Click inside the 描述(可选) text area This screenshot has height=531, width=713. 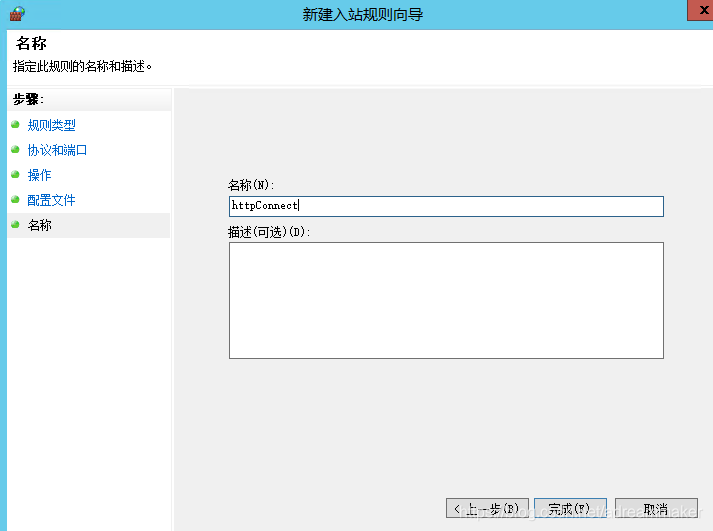point(446,301)
